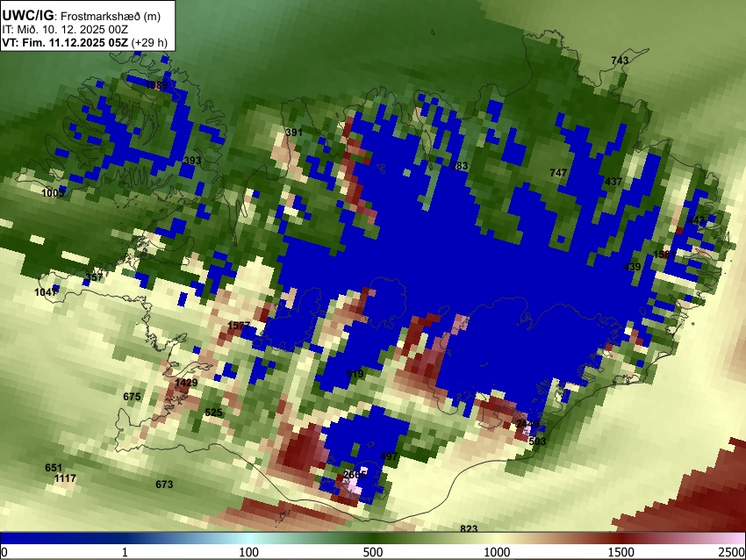Screen dimensions: 746x560
Task: Click the legend tick label 0
Action: pos(4,552)
